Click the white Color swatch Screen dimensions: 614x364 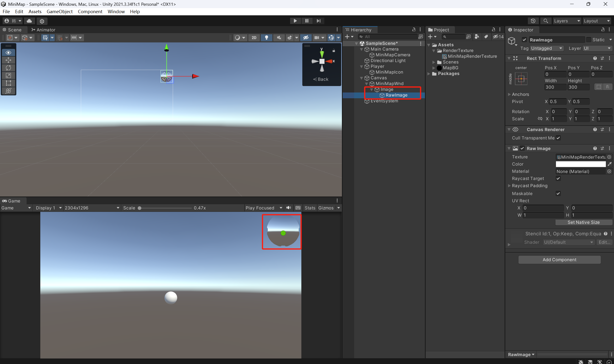click(580, 164)
